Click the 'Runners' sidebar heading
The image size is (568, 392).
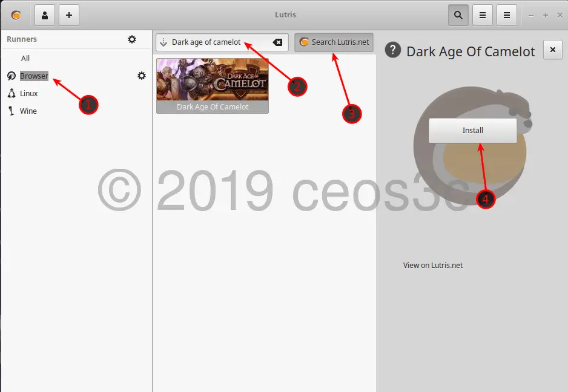click(22, 39)
